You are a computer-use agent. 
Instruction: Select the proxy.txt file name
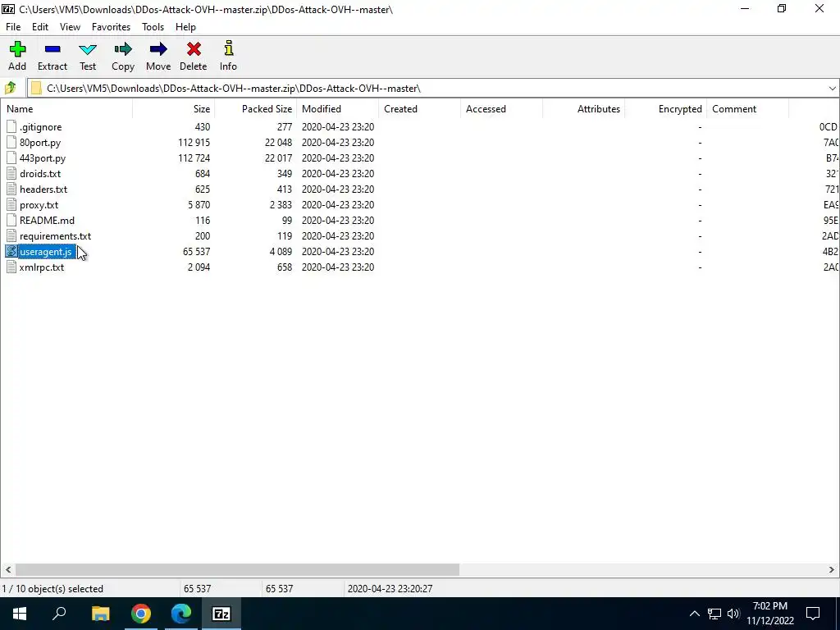39,204
